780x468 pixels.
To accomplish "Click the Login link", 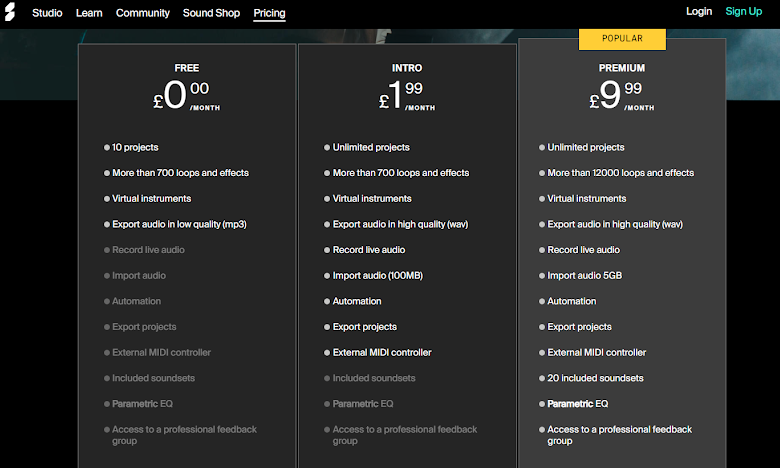I will 699,12.
